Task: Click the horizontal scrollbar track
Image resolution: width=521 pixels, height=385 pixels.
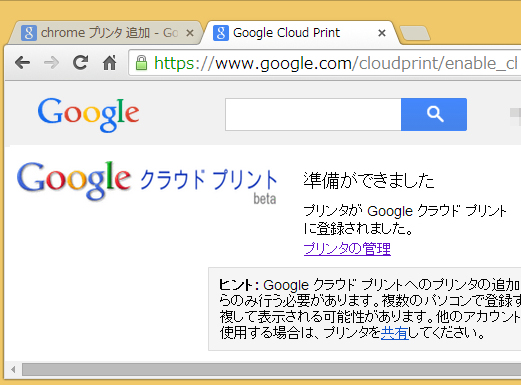Action: coord(271,370)
